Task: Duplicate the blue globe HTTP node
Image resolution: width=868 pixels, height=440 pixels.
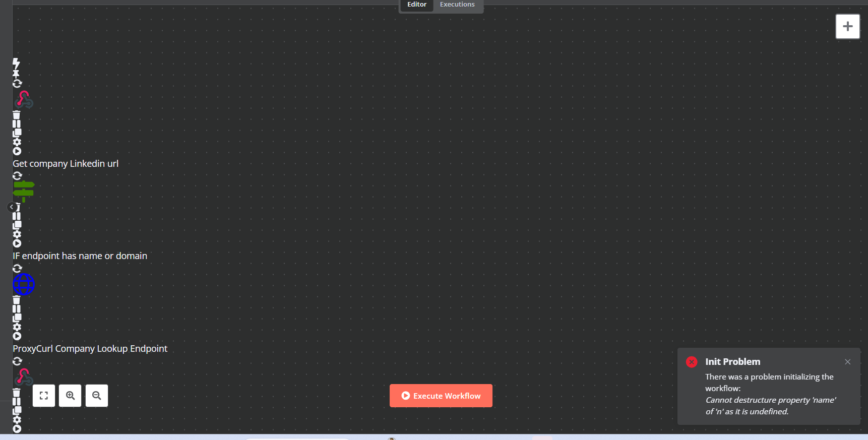Action: click(17, 318)
